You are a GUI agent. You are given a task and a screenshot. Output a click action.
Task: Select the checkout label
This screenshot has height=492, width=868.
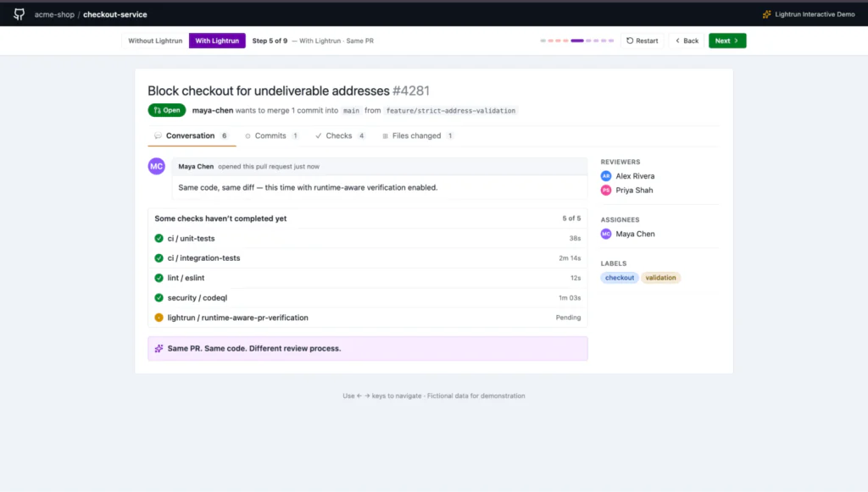[x=620, y=278]
